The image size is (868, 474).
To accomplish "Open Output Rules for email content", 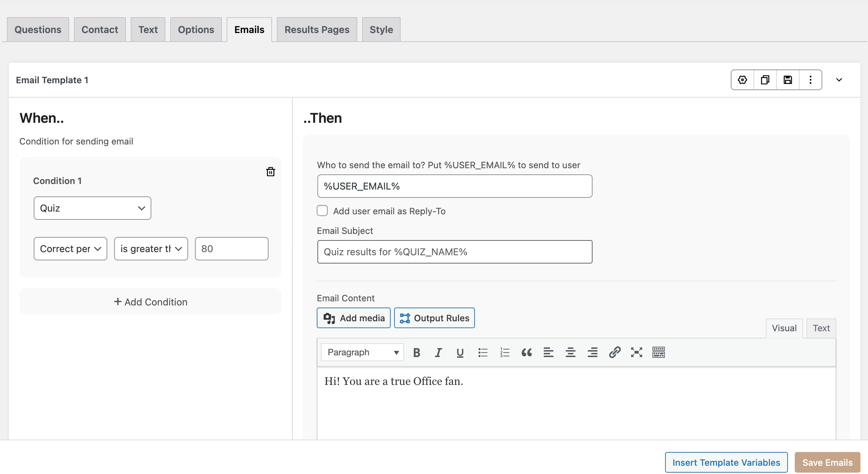I will pos(434,318).
